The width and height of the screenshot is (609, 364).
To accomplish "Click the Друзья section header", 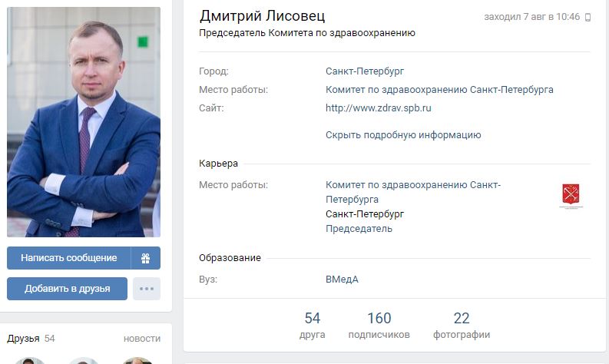I will pos(23,339).
